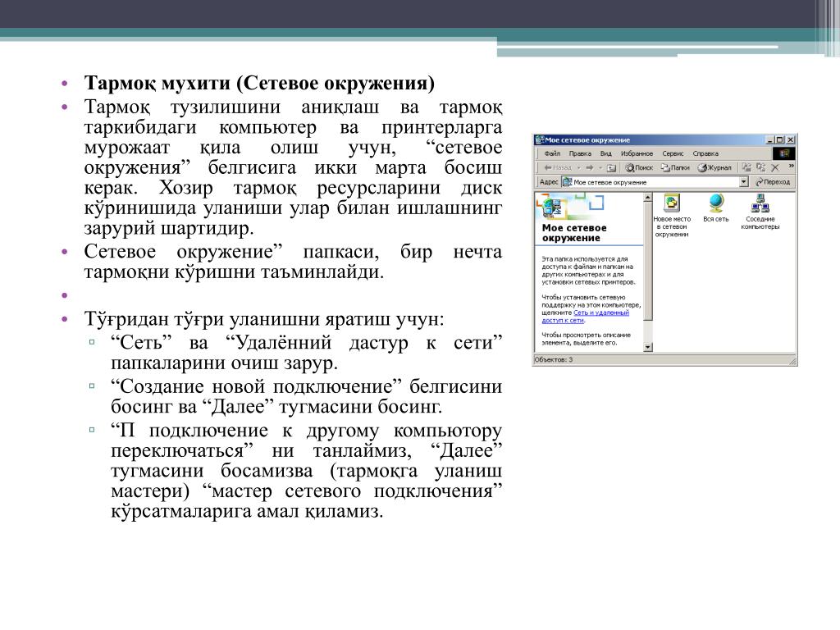The image size is (840, 630).
Task: Open the Сервис menu
Action: pyautogui.click(x=673, y=153)
